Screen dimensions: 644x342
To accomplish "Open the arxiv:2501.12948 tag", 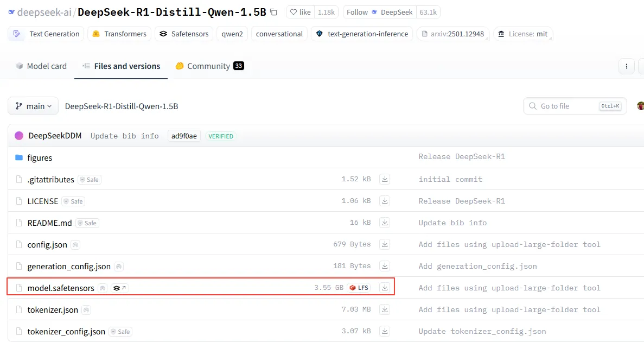I will (452, 34).
